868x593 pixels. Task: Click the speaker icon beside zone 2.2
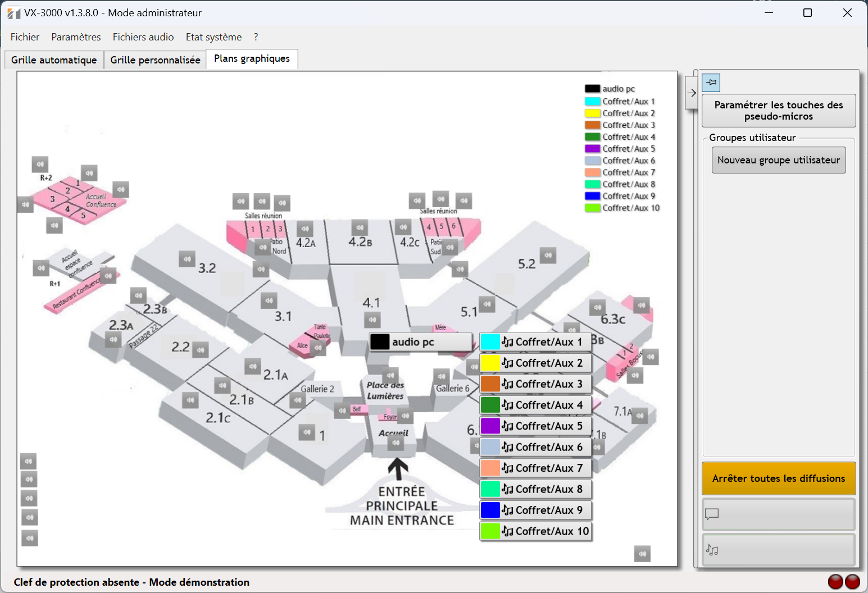click(201, 350)
